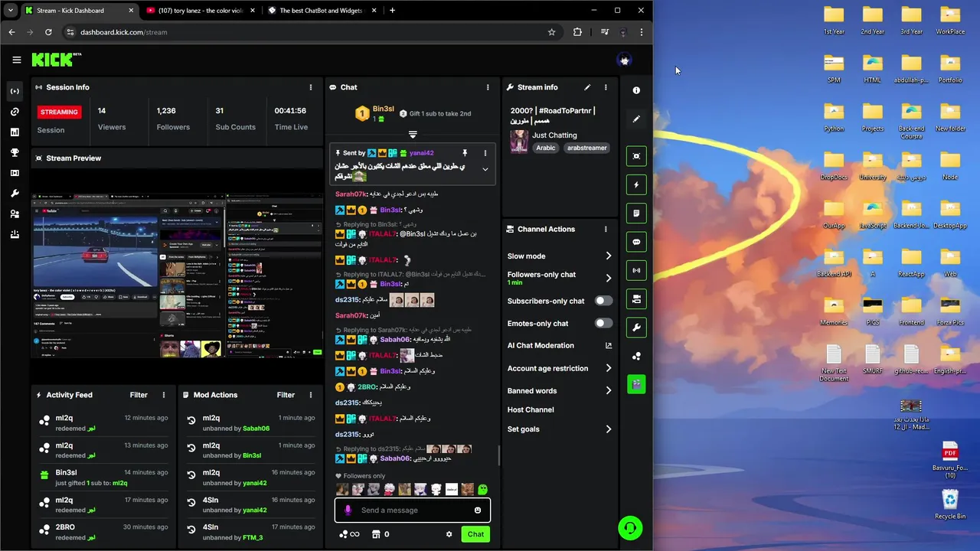Screen dimensions: 980x551
Task: Open a new browser tab
Action: (393, 11)
